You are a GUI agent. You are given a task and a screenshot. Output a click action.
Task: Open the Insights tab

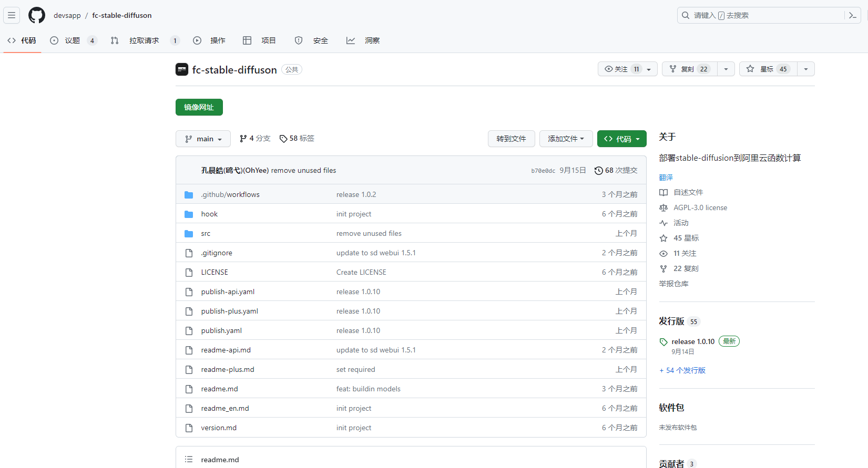tap(363, 40)
